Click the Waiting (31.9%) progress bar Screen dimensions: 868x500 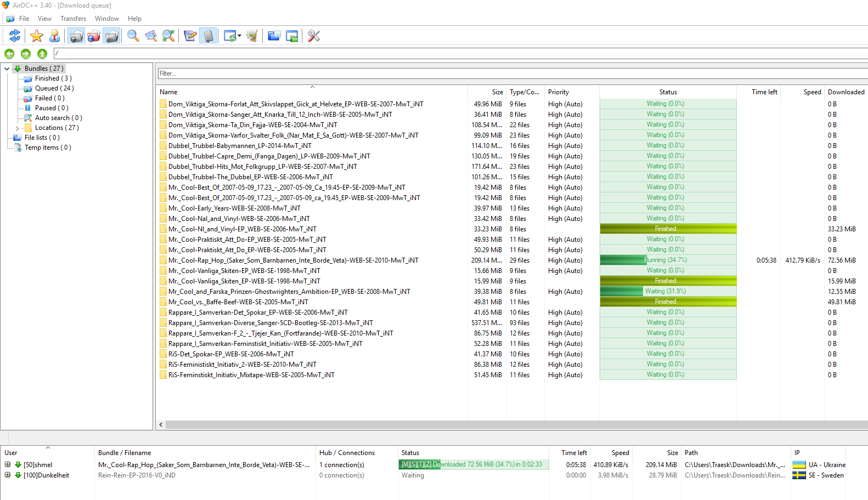(668, 291)
